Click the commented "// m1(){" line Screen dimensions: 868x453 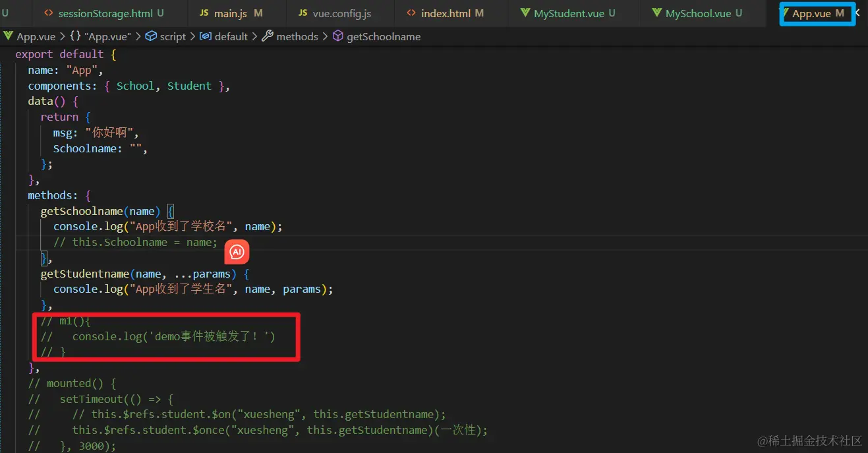[65, 320]
